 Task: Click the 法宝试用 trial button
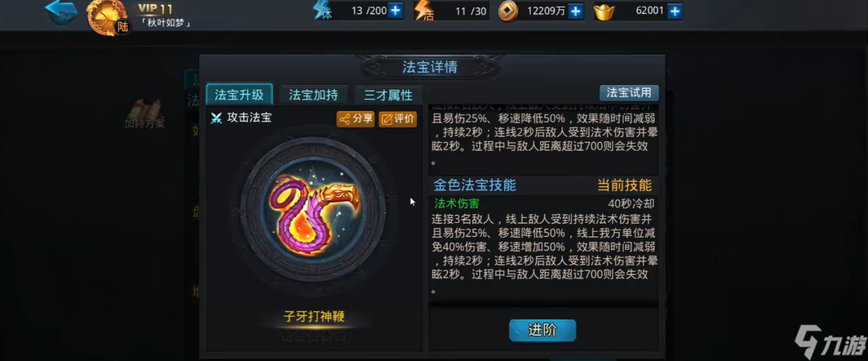click(x=629, y=92)
